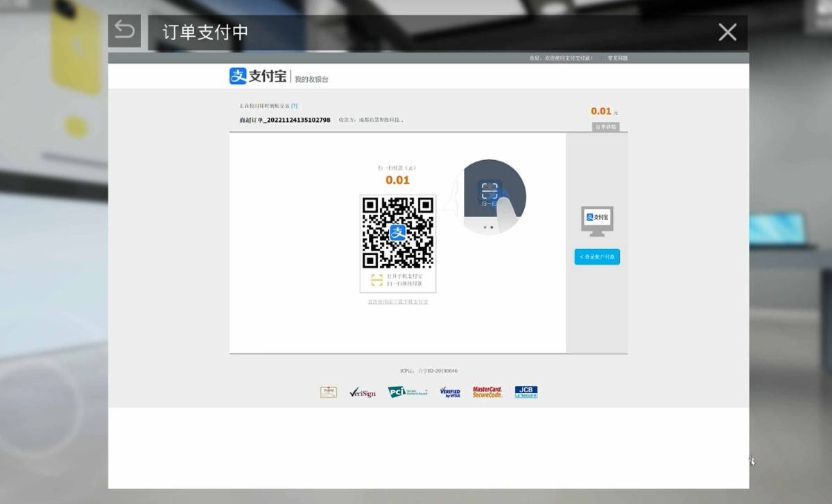Click the MasterCard SecureCode badge
This screenshot has width=832, height=504.
pos(487,392)
